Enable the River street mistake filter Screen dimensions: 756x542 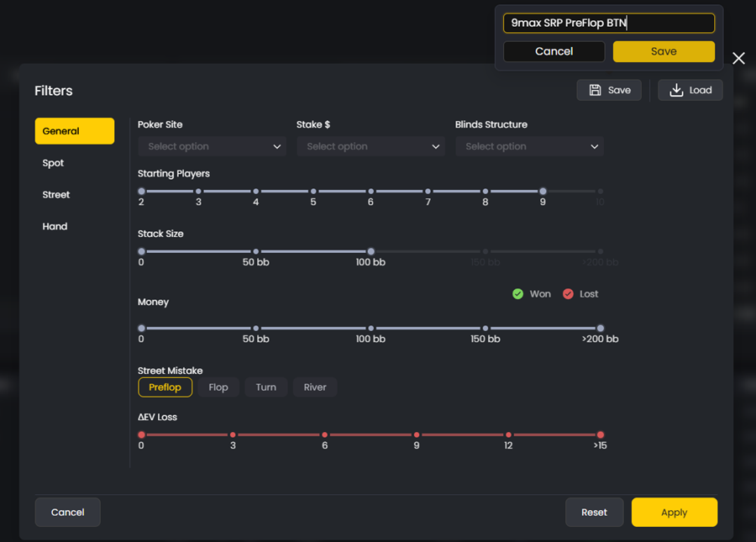click(x=314, y=387)
